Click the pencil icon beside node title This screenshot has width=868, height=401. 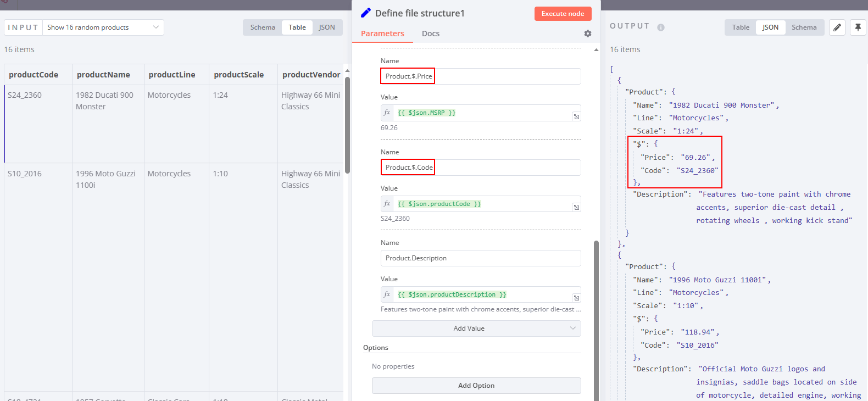pyautogui.click(x=365, y=13)
